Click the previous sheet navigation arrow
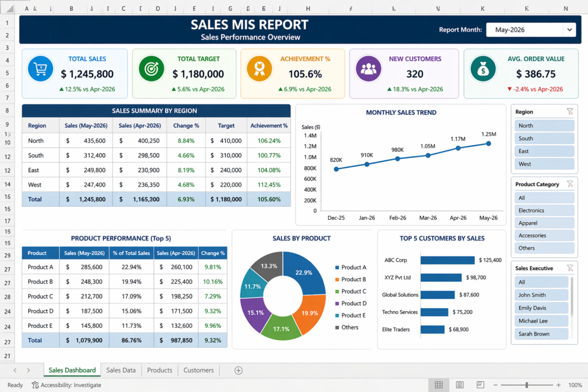The image size is (588, 392). coord(15,370)
